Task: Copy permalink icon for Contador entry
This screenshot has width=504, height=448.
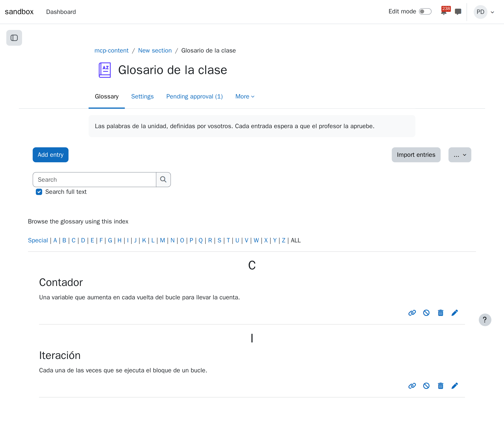Action: click(x=412, y=313)
